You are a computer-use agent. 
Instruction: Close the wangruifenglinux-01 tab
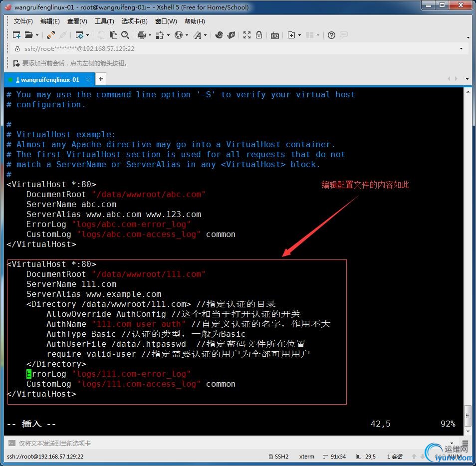88,79
